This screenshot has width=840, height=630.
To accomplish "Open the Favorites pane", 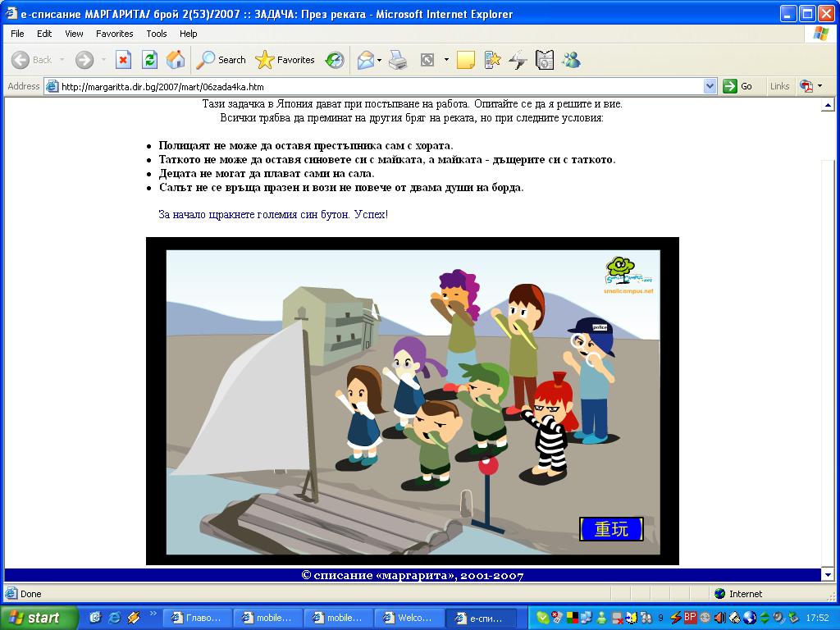I will click(x=285, y=60).
